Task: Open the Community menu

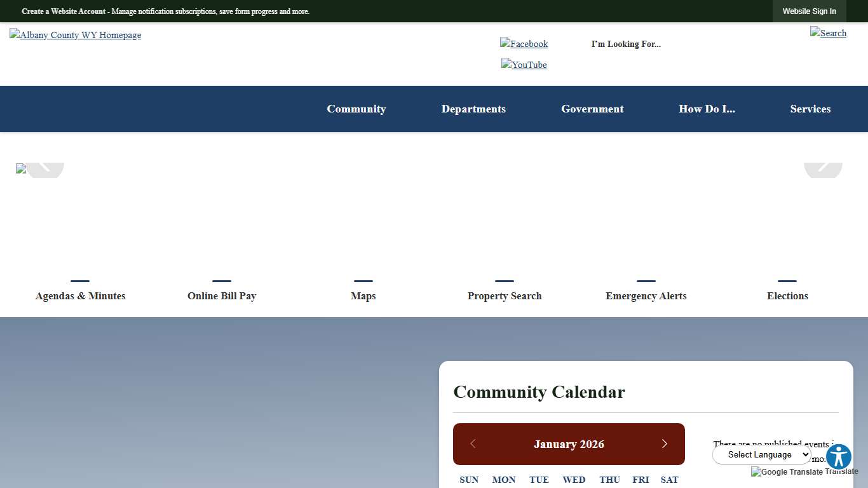Action: pos(356,109)
